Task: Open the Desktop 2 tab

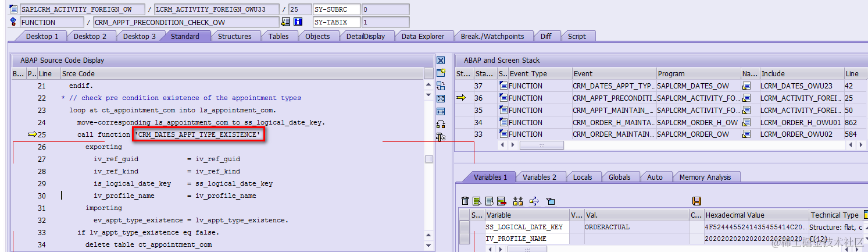Action: click(x=90, y=36)
